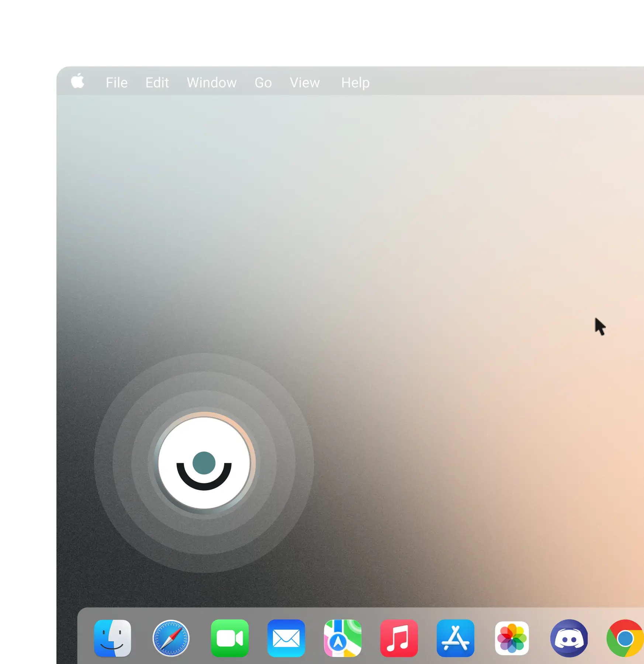Viewport: 644px width, 664px height.
Task: Launch Google Chrome
Action: pyautogui.click(x=625, y=638)
